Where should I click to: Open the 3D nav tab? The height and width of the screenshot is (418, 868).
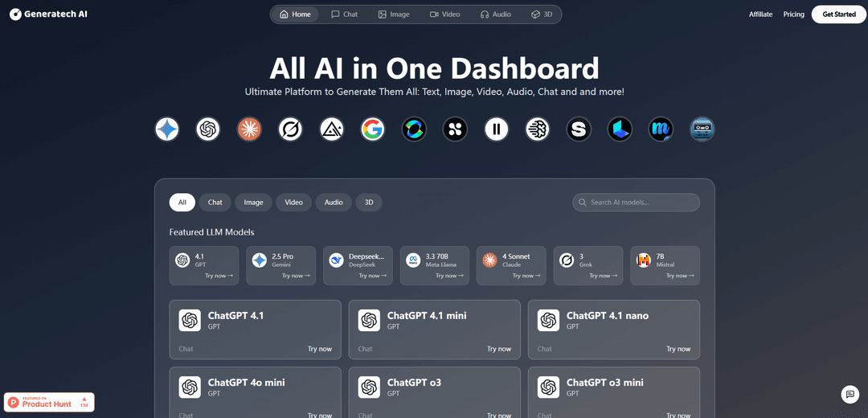542,14
